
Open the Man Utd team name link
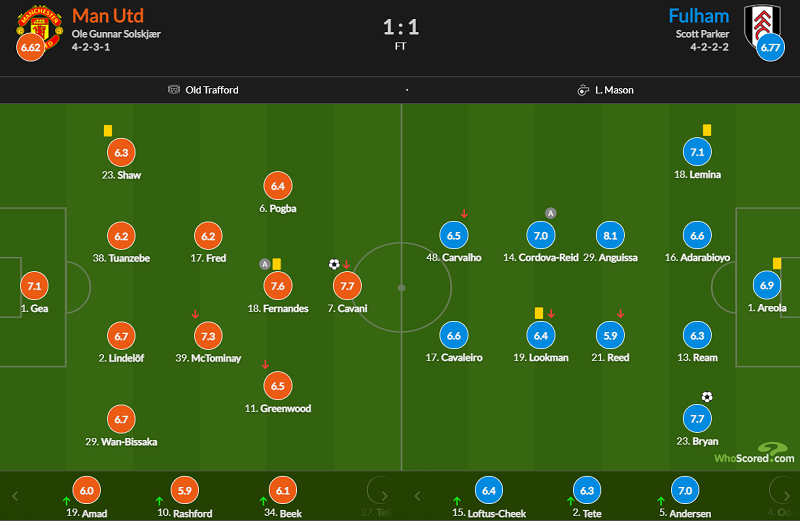point(108,16)
